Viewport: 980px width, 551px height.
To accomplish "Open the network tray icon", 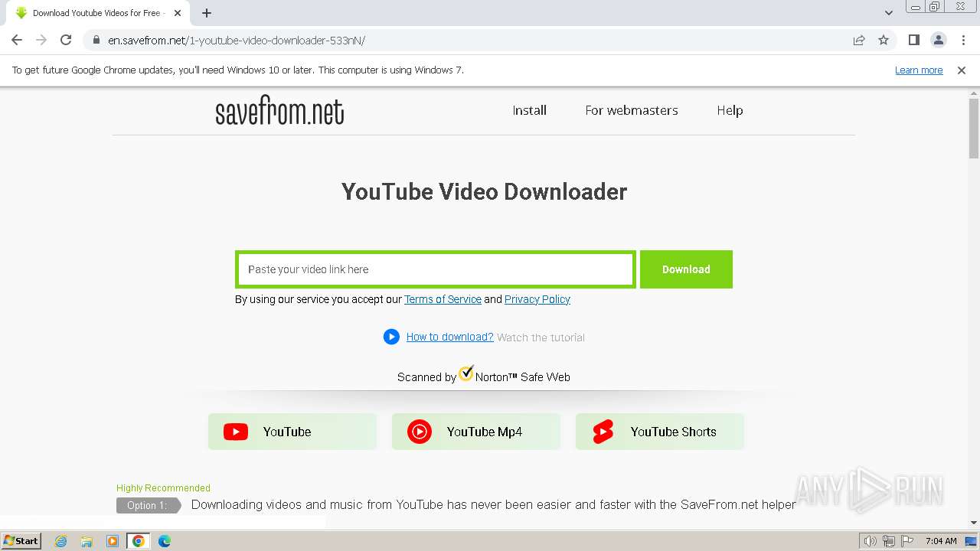I will [889, 541].
